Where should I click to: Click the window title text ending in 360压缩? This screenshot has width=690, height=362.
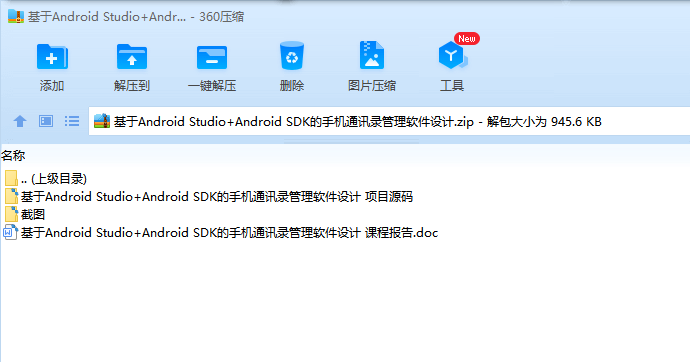[x=136, y=17]
